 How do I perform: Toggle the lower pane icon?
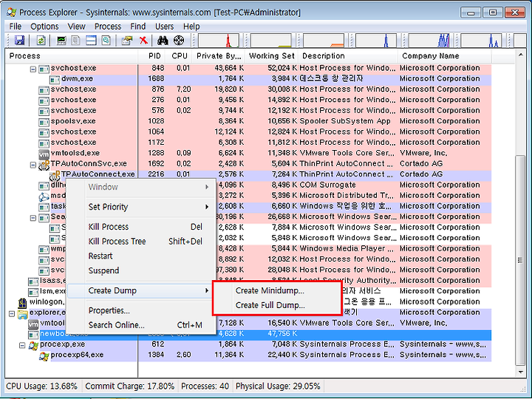91,41
